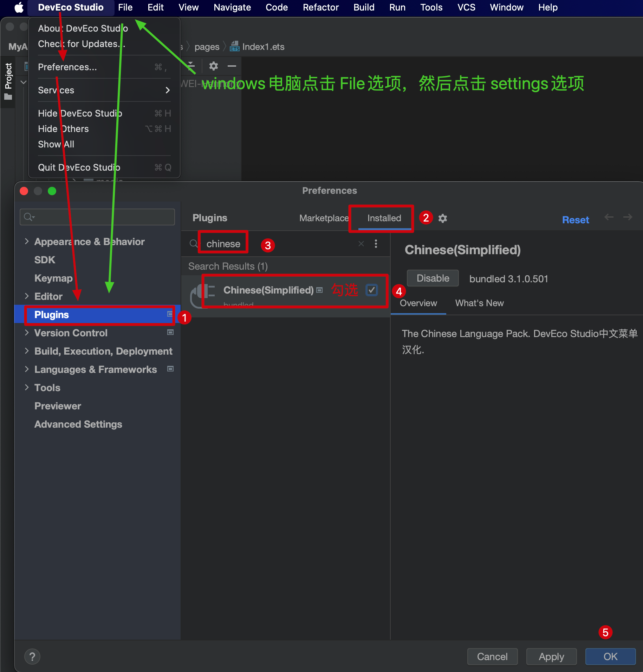Click the OK button
This screenshot has width=643, height=672.
click(611, 657)
